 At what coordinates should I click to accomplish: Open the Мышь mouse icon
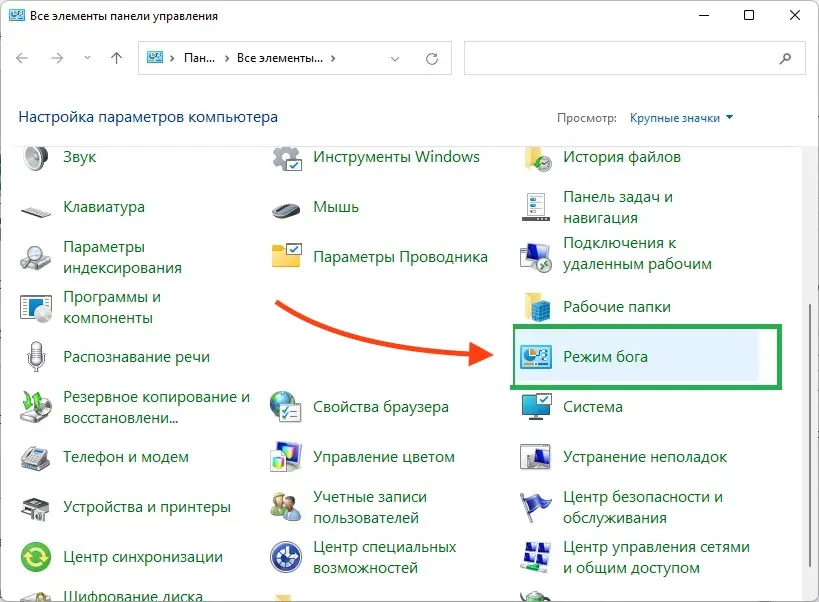point(287,208)
